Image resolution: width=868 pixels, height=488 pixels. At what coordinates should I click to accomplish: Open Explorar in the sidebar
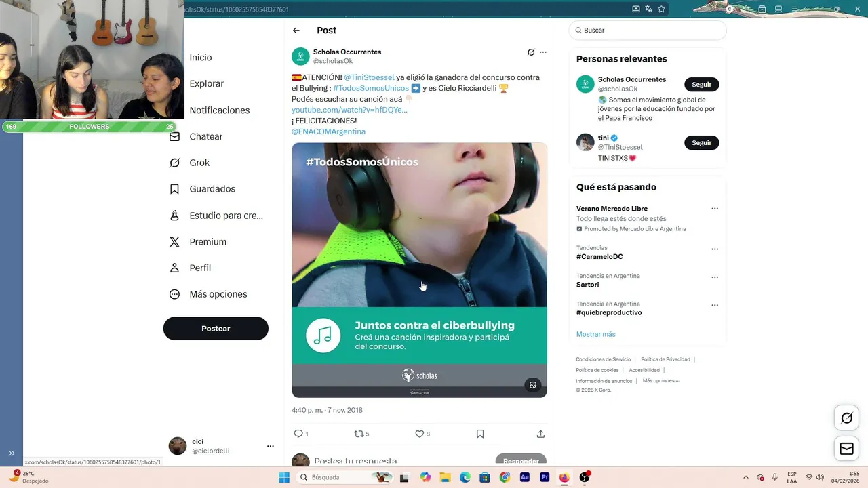[x=207, y=84]
